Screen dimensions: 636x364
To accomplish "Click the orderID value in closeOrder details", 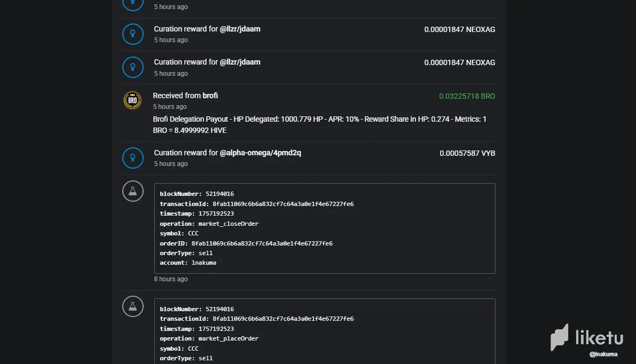I will pyautogui.click(x=262, y=243).
